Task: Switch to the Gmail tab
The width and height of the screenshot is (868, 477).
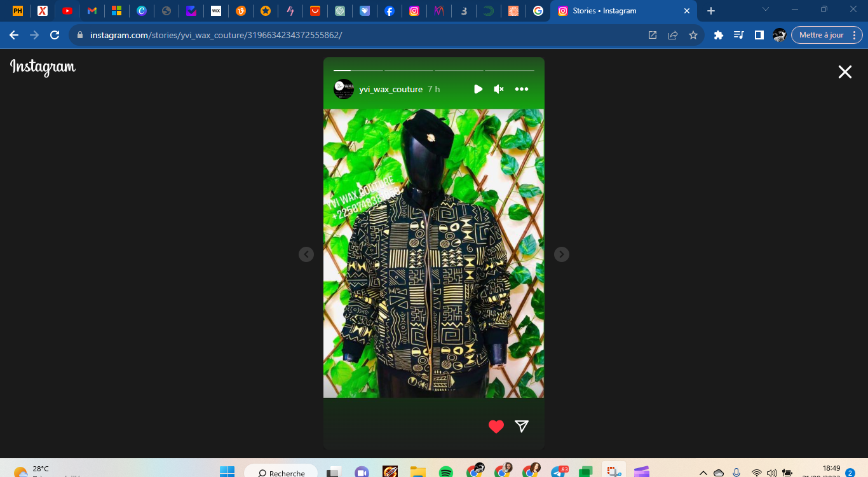Action: [x=92, y=11]
